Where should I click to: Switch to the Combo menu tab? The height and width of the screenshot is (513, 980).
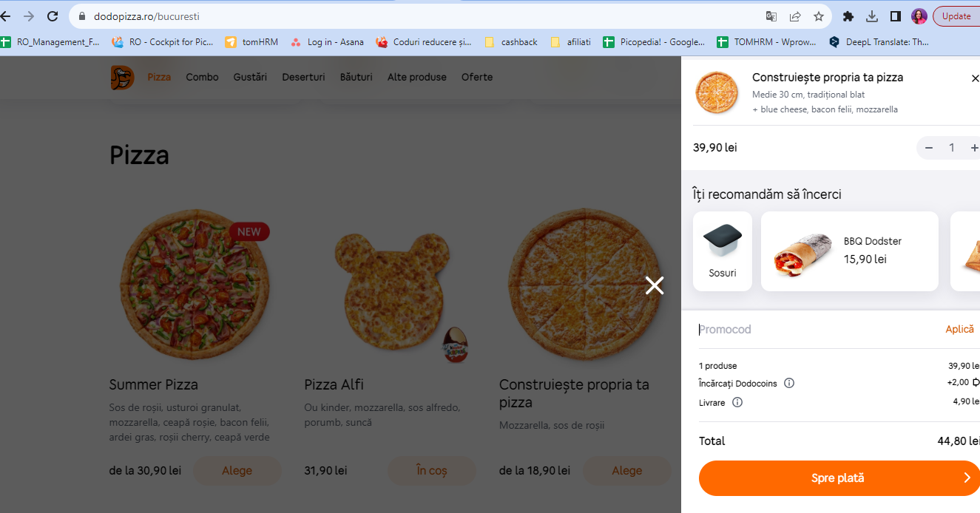[201, 76]
